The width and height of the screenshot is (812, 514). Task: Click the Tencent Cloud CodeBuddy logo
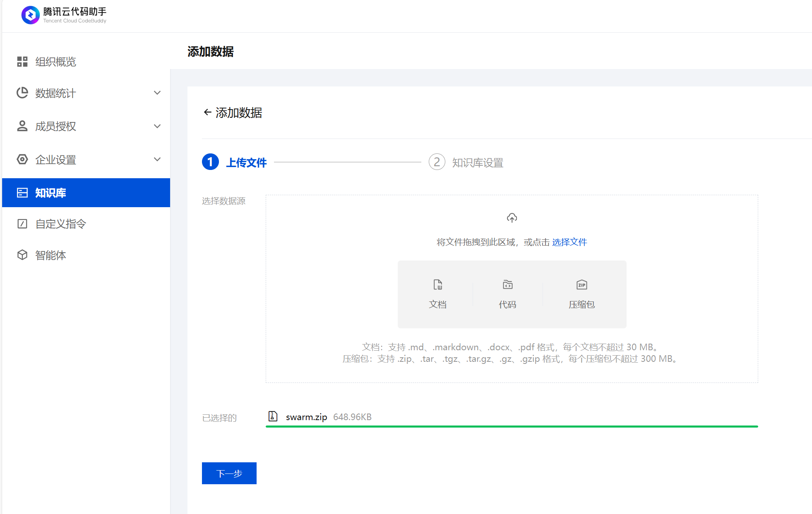(x=31, y=15)
